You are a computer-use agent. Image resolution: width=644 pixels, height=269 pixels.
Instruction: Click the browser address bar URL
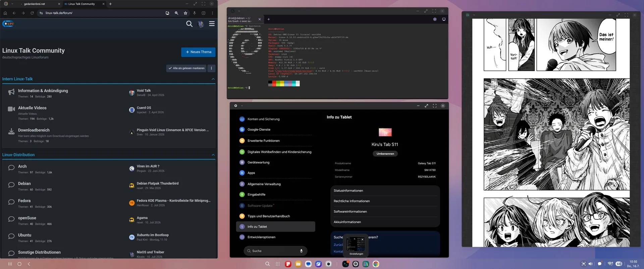click(x=59, y=13)
